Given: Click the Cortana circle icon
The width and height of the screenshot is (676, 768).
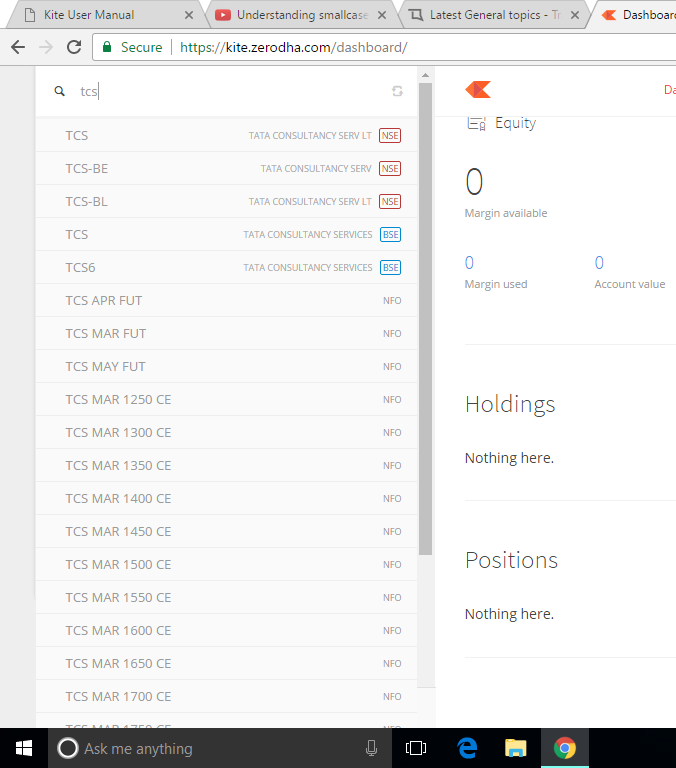Looking at the screenshot, I should coord(68,748).
